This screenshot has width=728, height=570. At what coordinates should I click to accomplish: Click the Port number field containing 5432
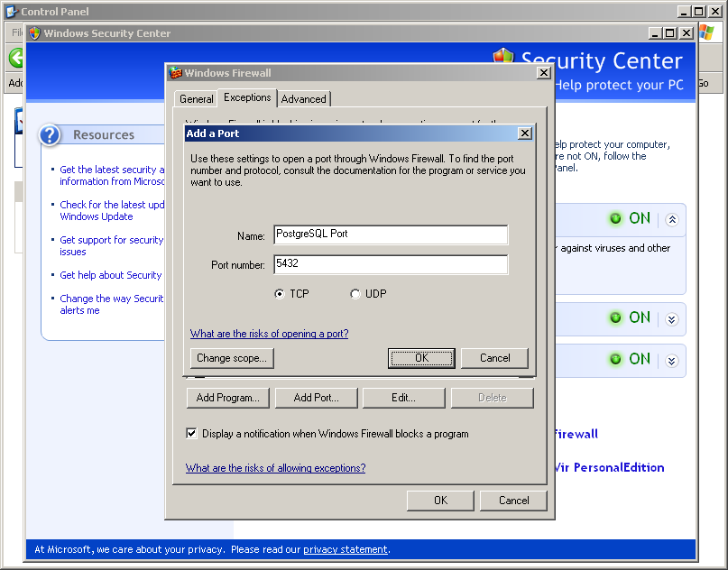click(x=391, y=264)
